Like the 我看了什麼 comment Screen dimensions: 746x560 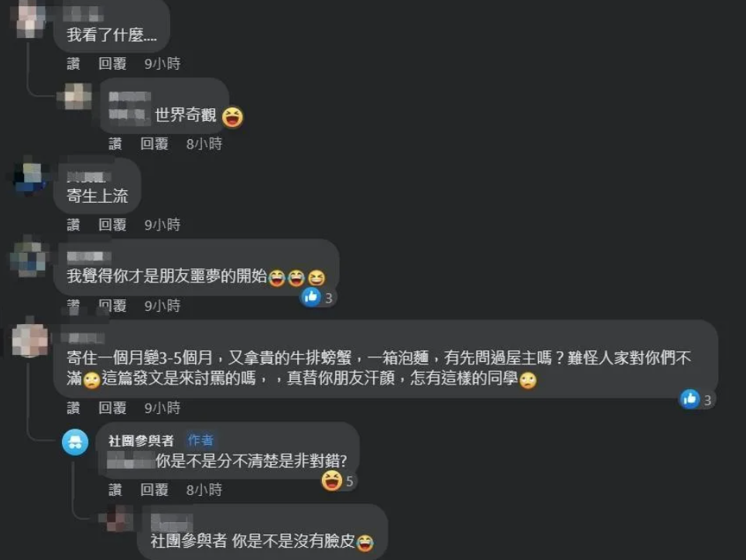point(74,63)
